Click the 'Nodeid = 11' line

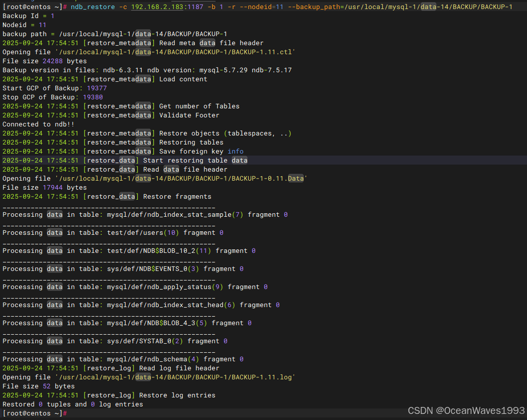[24, 25]
